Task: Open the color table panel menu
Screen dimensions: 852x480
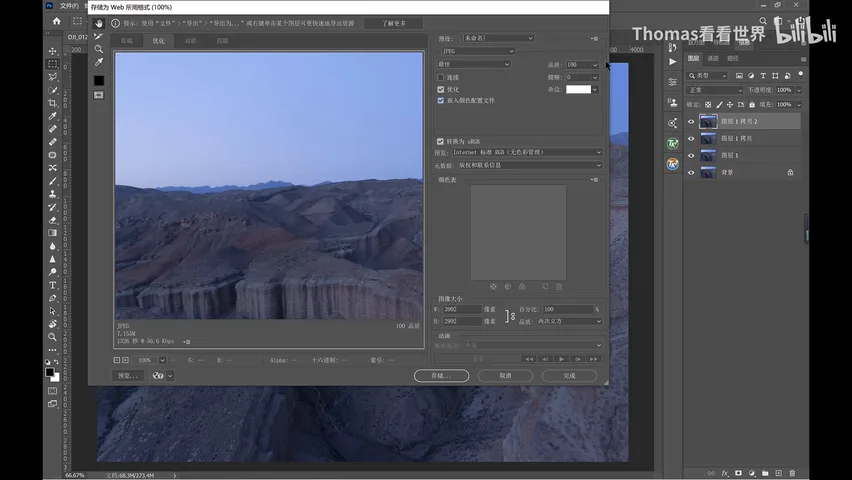Action: [x=595, y=180]
